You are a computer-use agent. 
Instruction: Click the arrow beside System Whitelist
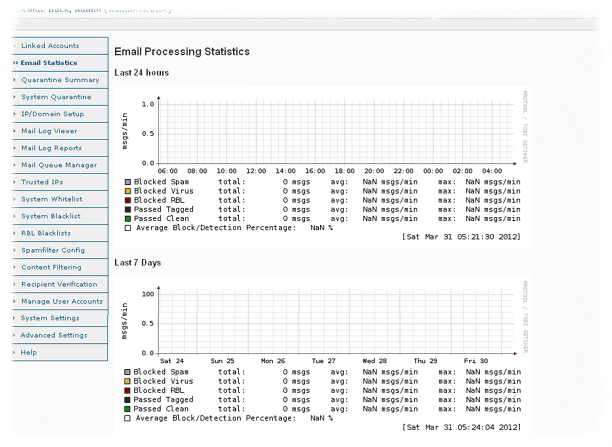pos(14,199)
